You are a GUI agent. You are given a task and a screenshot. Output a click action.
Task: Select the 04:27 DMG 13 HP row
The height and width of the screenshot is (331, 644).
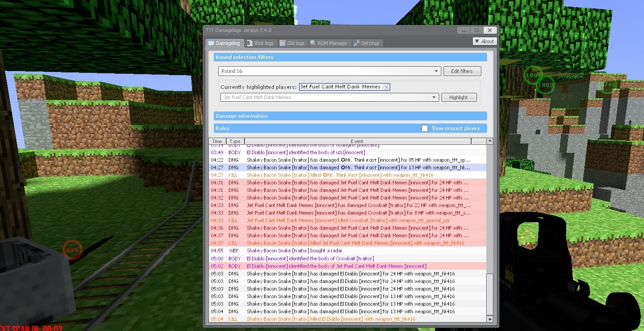pos(348,167)
